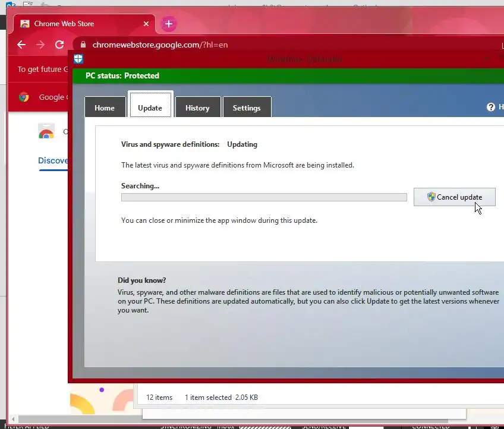This screenshot has width=504, height=429.
Task: Open the Home tab in Windows Defender
Action: click(x=105, y=107)
